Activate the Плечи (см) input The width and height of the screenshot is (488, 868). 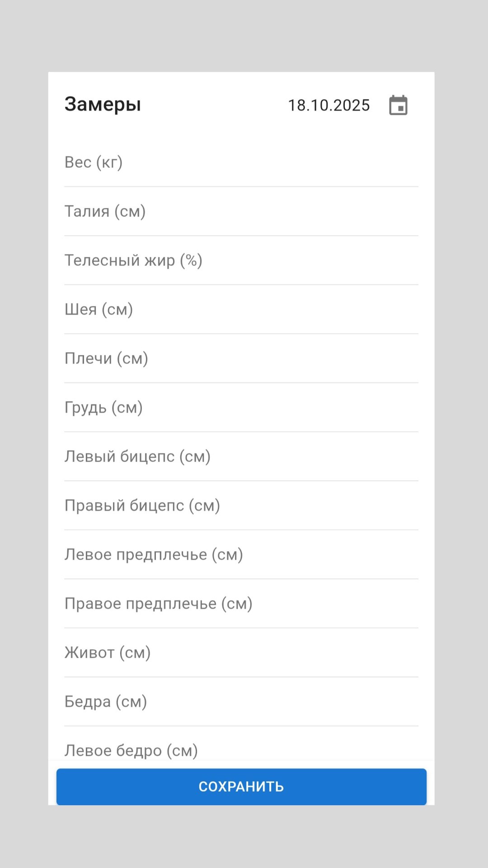click(x=241, y=359)
